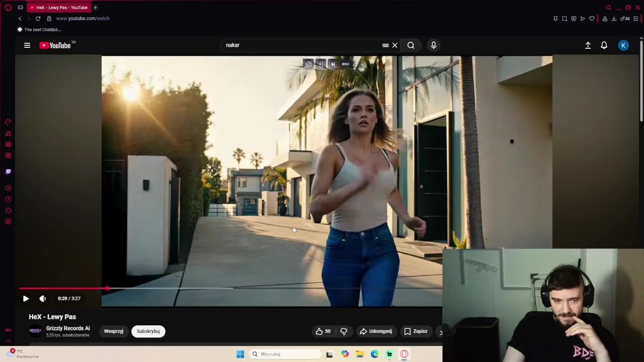Screen dimensions: 644x362
Task: Subscribe using the Subskrybuj button
Action: coord(148,331)
